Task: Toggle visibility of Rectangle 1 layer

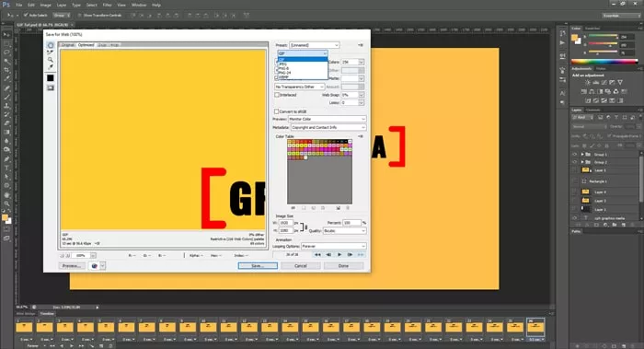Action: pyautogui.click(x=575, y=181)
